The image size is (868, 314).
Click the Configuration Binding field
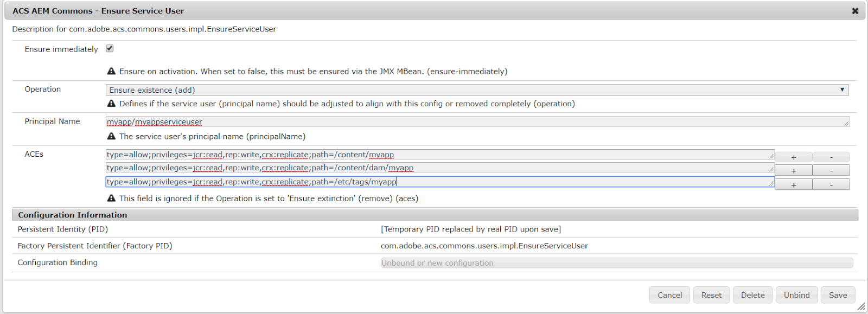click(x=617, y=263)
